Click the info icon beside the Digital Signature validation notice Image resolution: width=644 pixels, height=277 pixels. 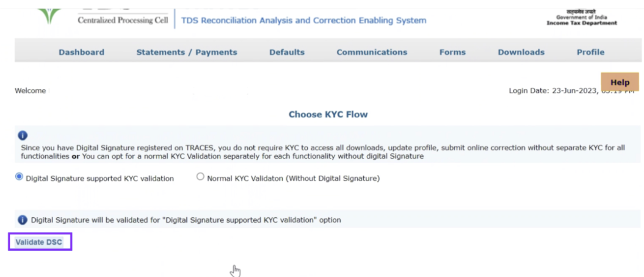[x=23, y=220]
